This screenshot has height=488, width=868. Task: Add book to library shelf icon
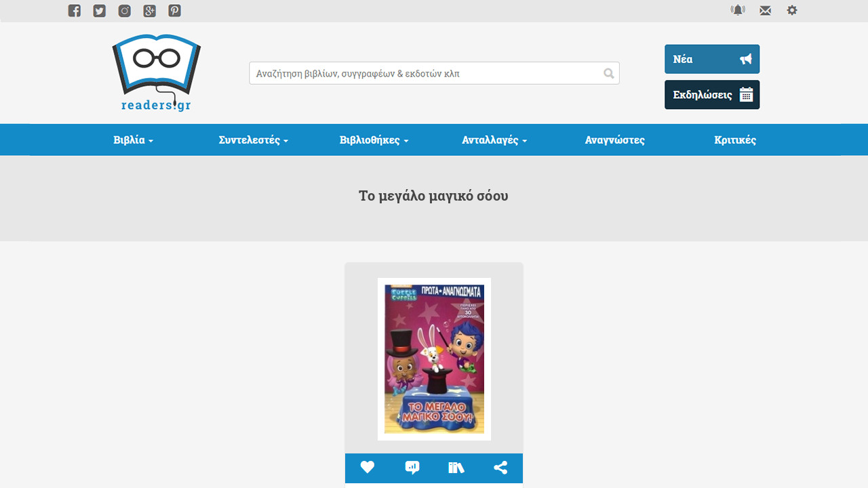tap(456, 468)
